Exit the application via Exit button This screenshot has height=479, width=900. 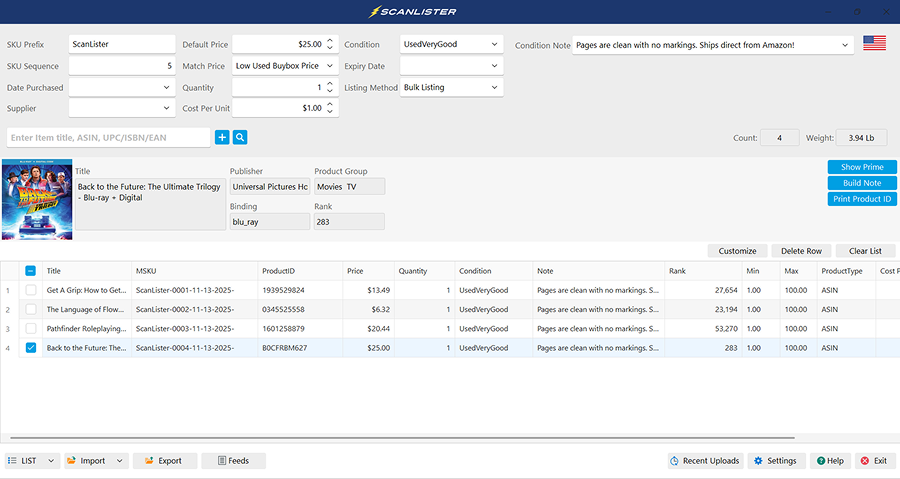[874, 461]
